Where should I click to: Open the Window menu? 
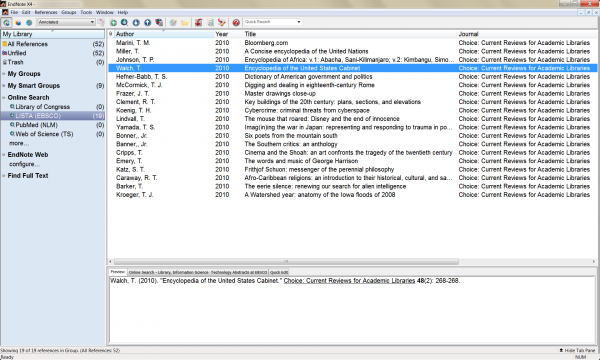click(x=104, y=12)
